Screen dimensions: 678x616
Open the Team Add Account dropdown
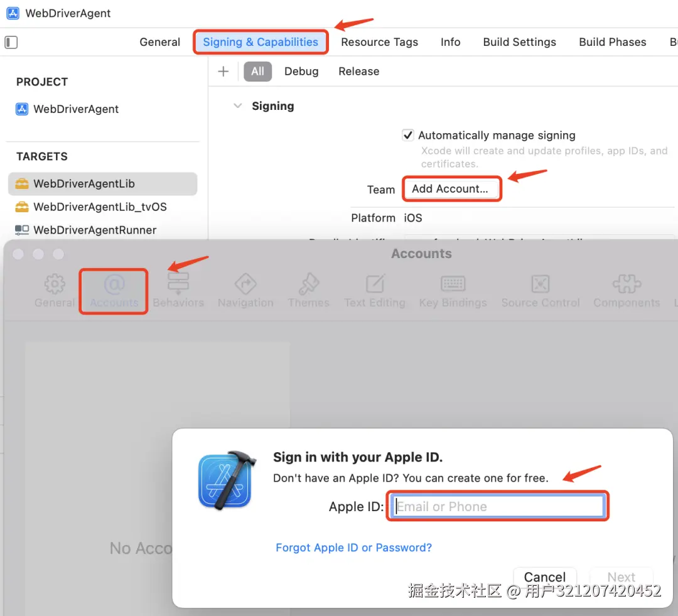452,189
